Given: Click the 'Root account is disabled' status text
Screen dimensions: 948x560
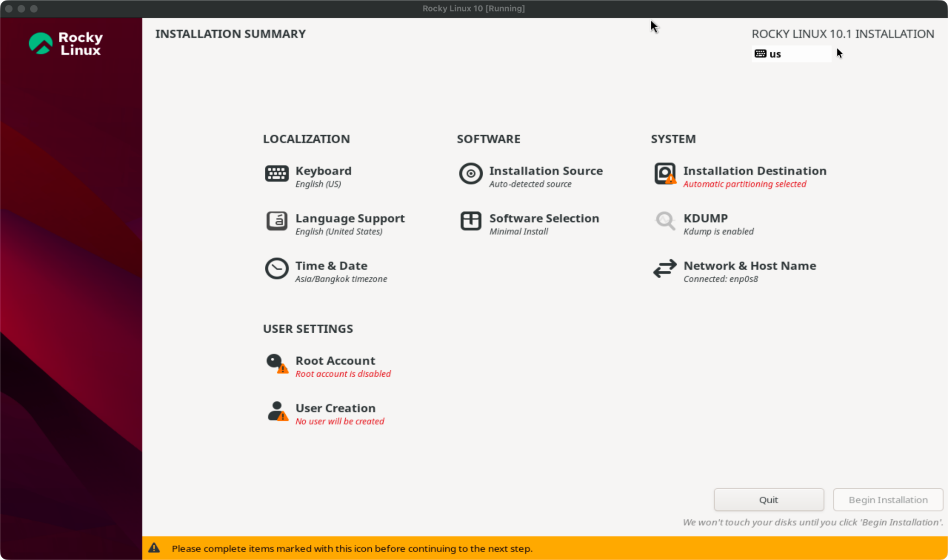Looking at the screenshot, I should pyautogui.click(x=343, y=374).
